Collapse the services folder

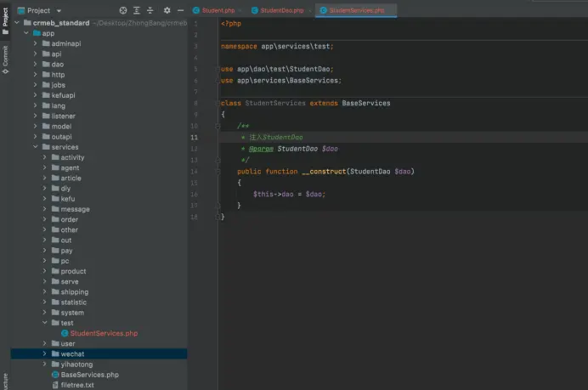click(x=35, y=147)
